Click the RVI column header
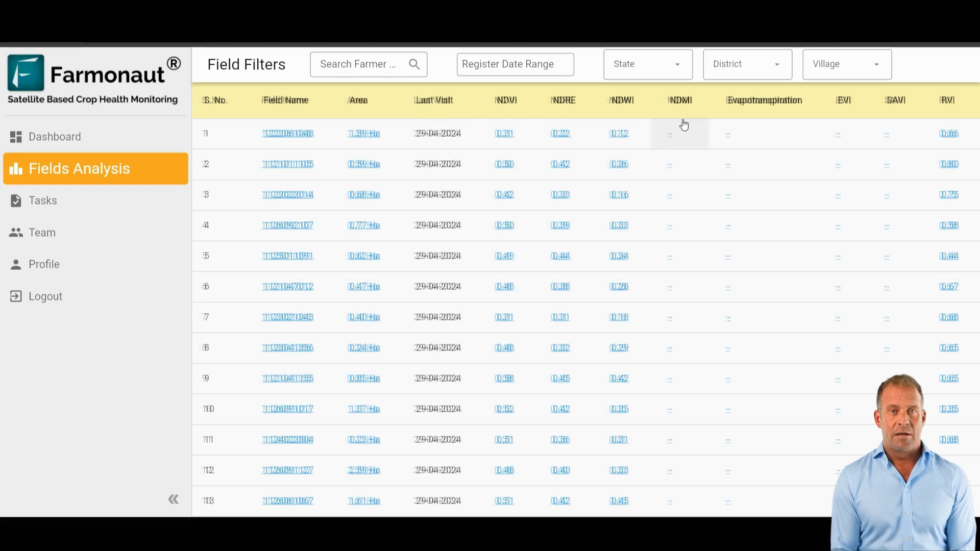This screenshot has height=551, width=980. pos(947,101)
